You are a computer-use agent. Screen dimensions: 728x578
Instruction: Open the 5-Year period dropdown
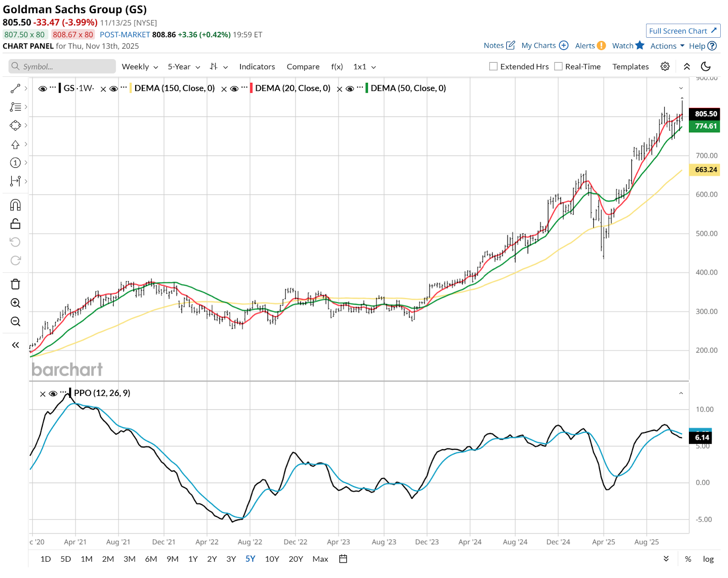[184, 66]
